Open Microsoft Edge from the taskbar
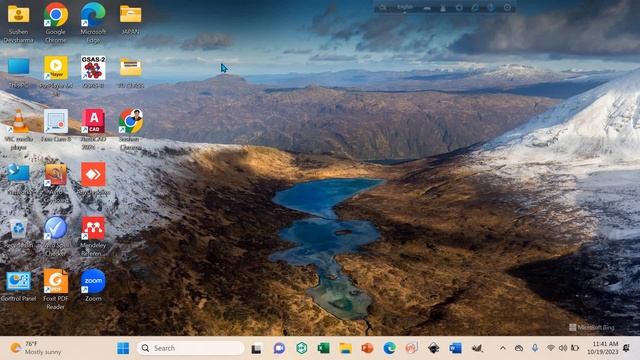This screenshot has height=360, width=640. tap(389, 348)
